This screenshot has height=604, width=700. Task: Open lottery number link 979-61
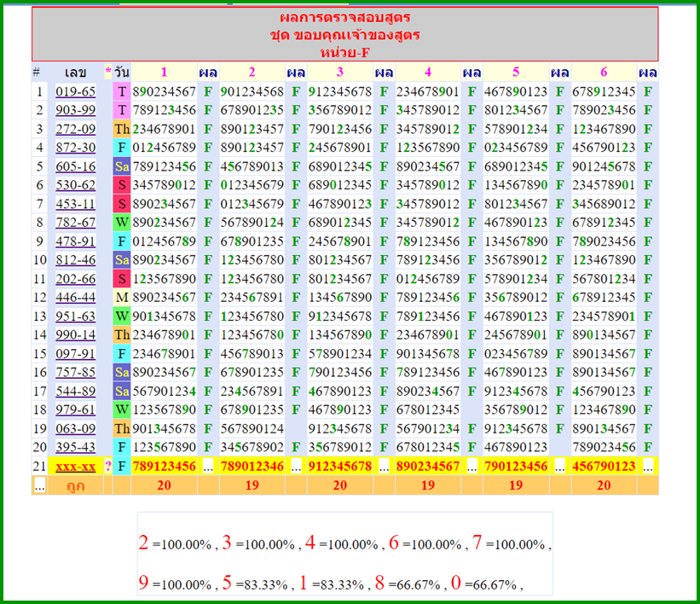click(75, 410)
